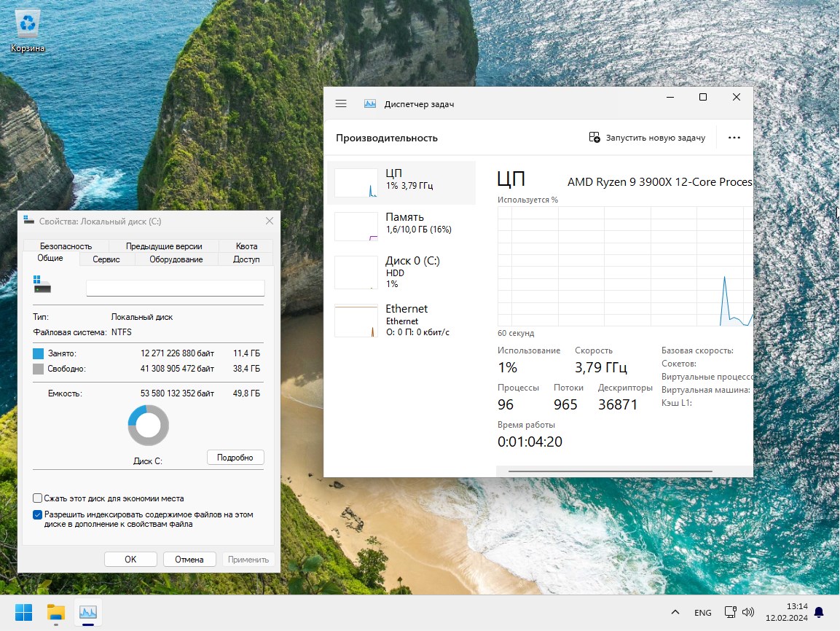Select the ЦП (CPU) performance item
This screenshot has width=840, height=631.
pyautogui.click(x=401, y=183)
